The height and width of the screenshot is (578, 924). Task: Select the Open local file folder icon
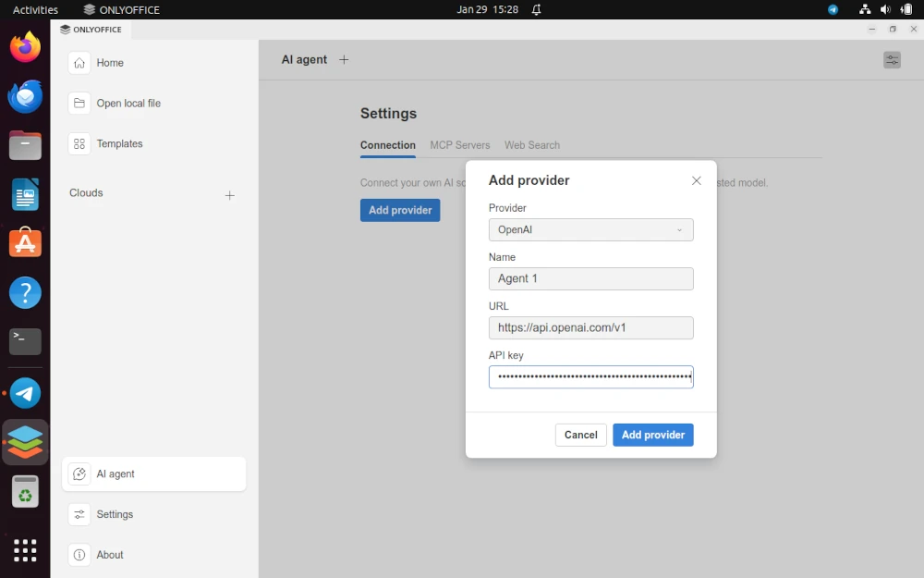[81, 103]
